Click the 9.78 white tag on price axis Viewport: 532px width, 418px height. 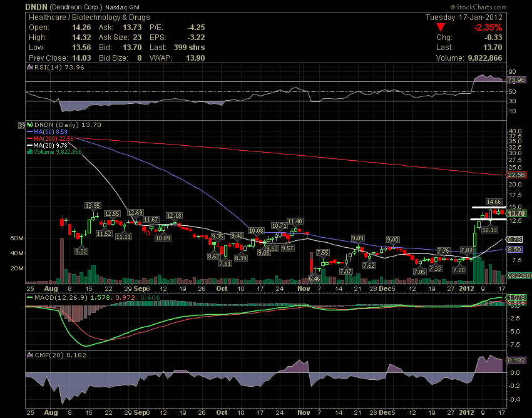tap(514, 240)
